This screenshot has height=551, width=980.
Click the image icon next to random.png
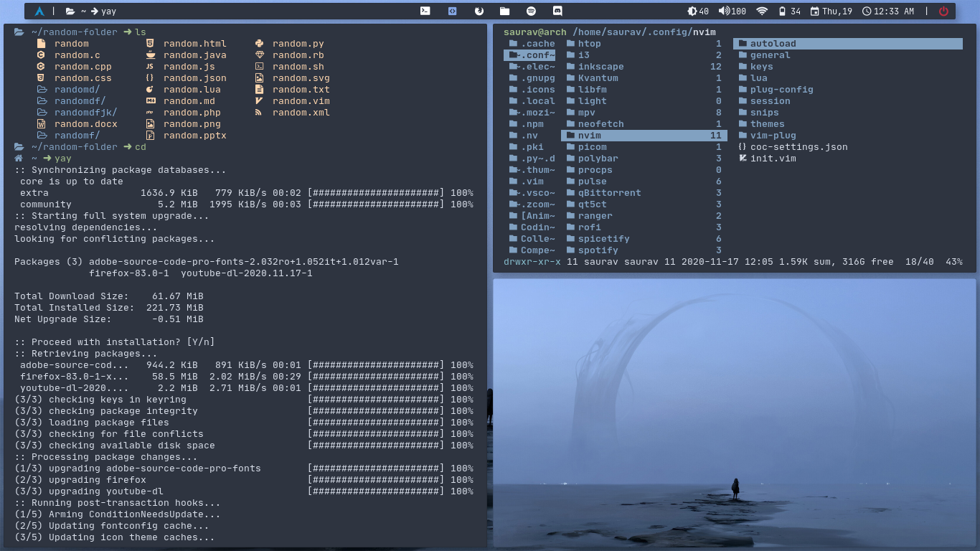(150, 124)
